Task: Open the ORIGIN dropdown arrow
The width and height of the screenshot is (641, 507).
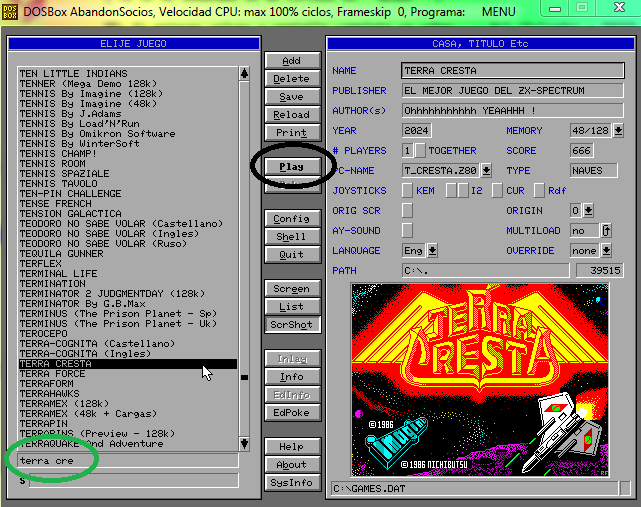Action: point(588,211)
